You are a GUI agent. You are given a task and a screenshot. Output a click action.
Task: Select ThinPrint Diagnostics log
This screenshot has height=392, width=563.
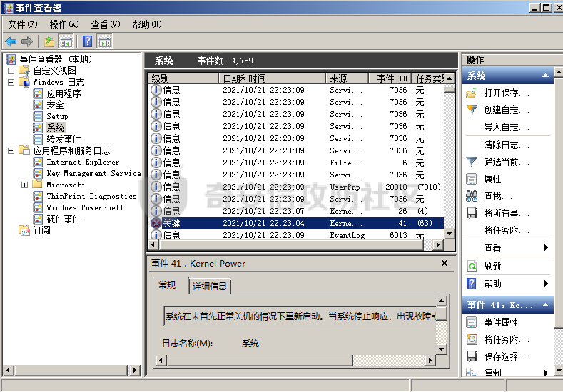[x=91, y=196]
